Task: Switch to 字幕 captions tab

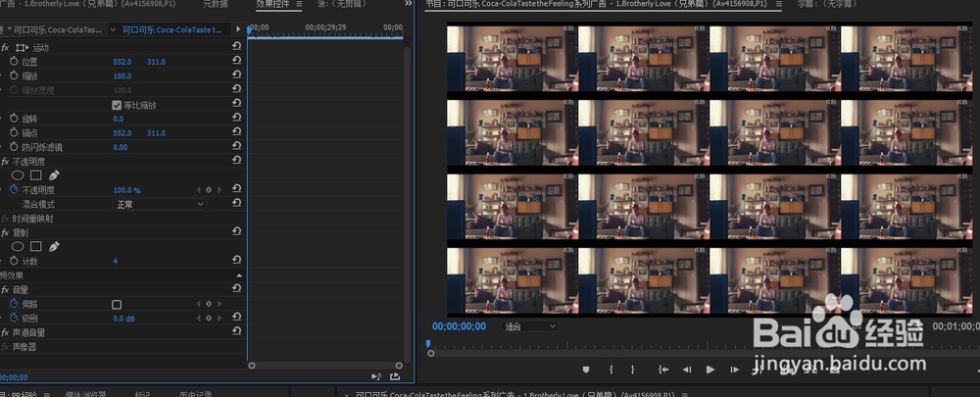Action: [827, 4]
